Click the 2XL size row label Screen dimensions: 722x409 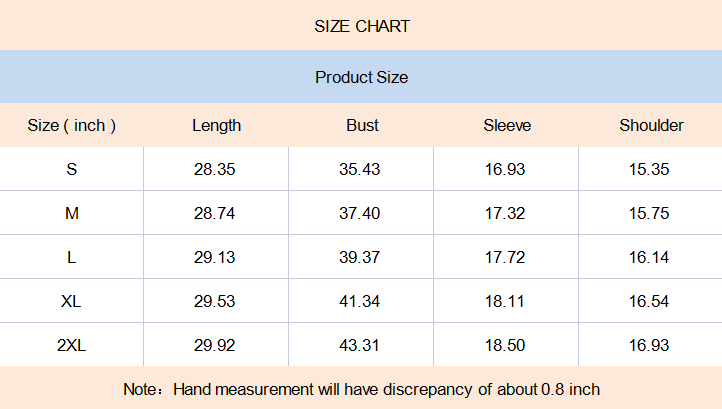coord(72,345)
